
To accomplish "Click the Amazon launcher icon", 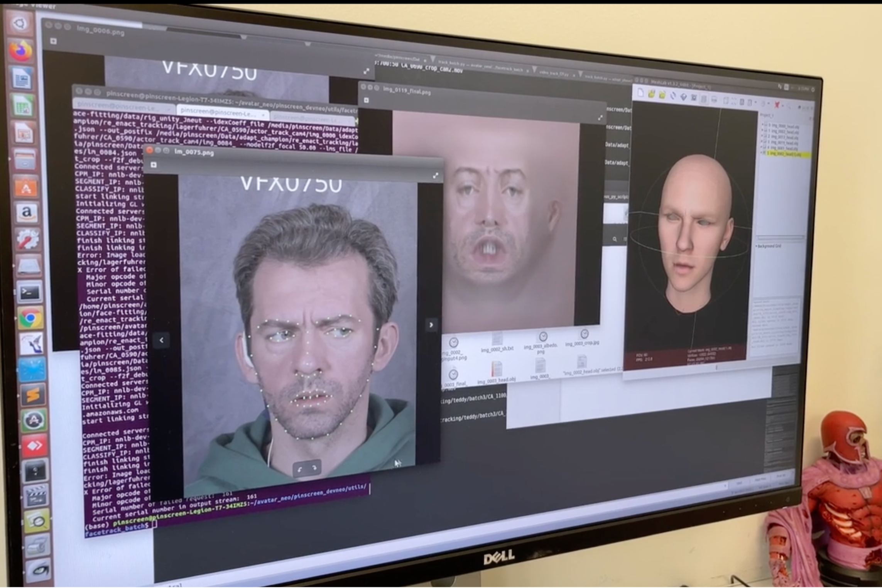I will coord(26,212).
